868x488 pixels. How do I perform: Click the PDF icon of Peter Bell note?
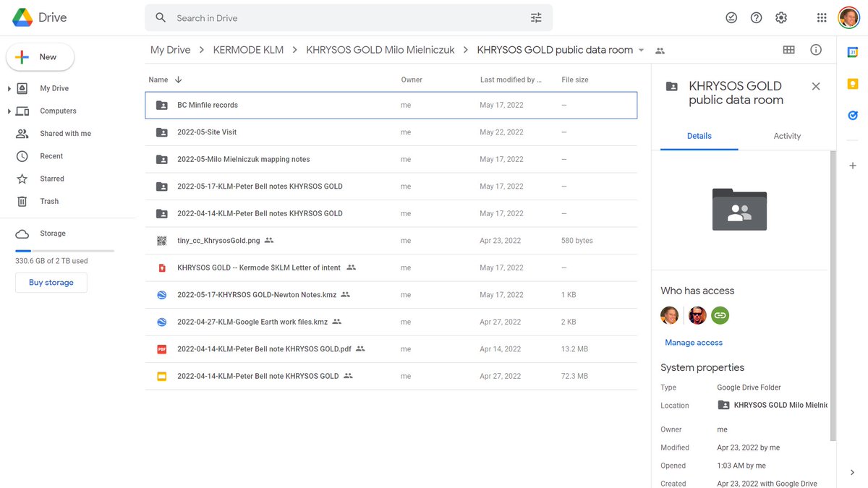click(x=162, y=349)
